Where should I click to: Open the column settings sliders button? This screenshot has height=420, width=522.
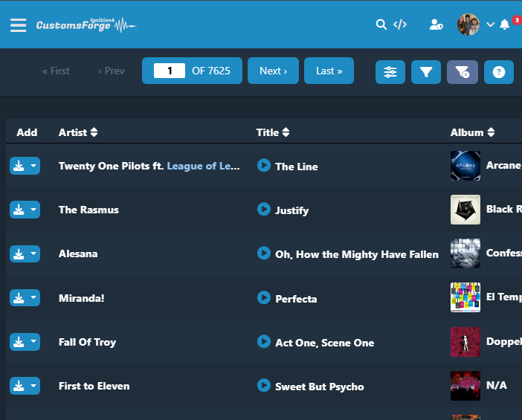click(390, 72)
